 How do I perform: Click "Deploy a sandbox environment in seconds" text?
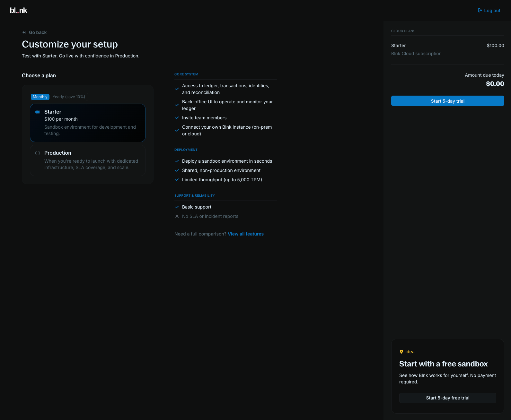click(227, 161)
